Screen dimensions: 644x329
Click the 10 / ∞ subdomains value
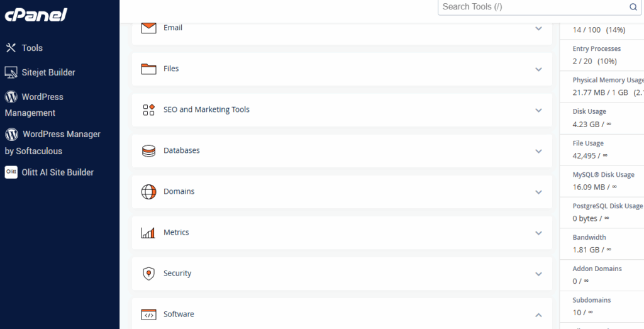[583, 313]
